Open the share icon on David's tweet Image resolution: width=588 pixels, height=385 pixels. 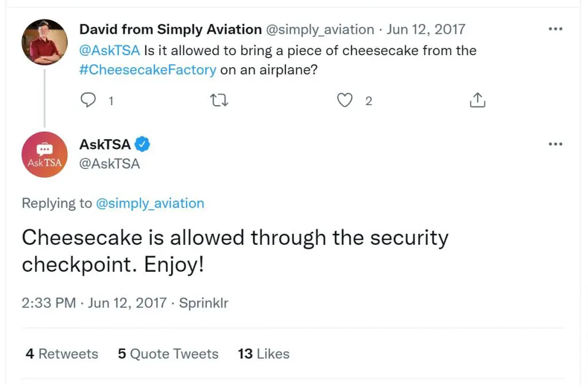coord(477,99)
